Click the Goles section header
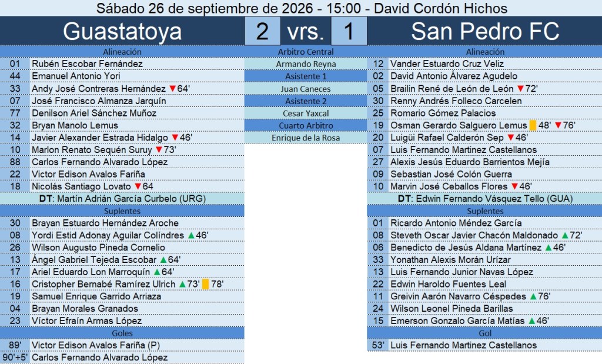Viewport: 602px width, 364px height. [x=122, y=333]
